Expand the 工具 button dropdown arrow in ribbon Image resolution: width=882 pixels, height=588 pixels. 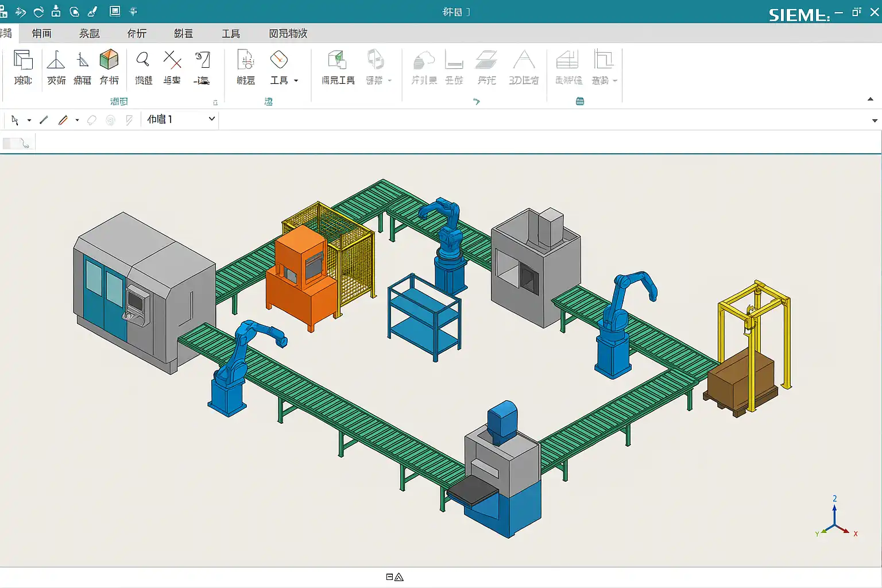click(296, 81)
